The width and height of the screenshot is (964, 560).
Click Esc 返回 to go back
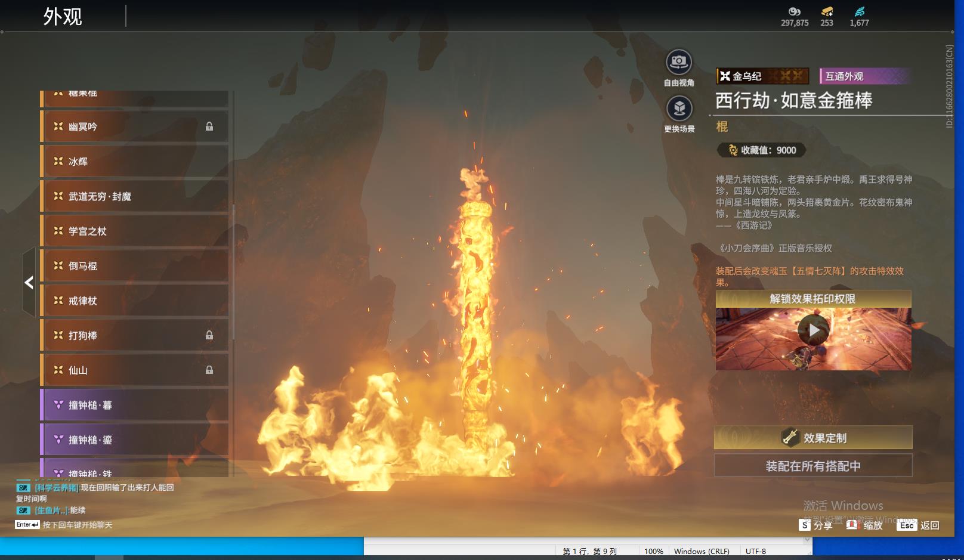918,525
